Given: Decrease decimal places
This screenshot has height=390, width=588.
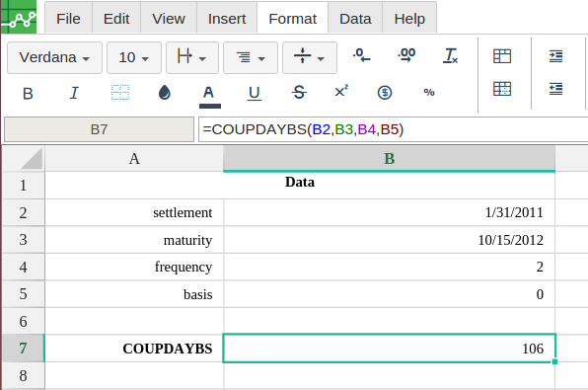Looking at the screenshot, I should click(x=361, y=55).
